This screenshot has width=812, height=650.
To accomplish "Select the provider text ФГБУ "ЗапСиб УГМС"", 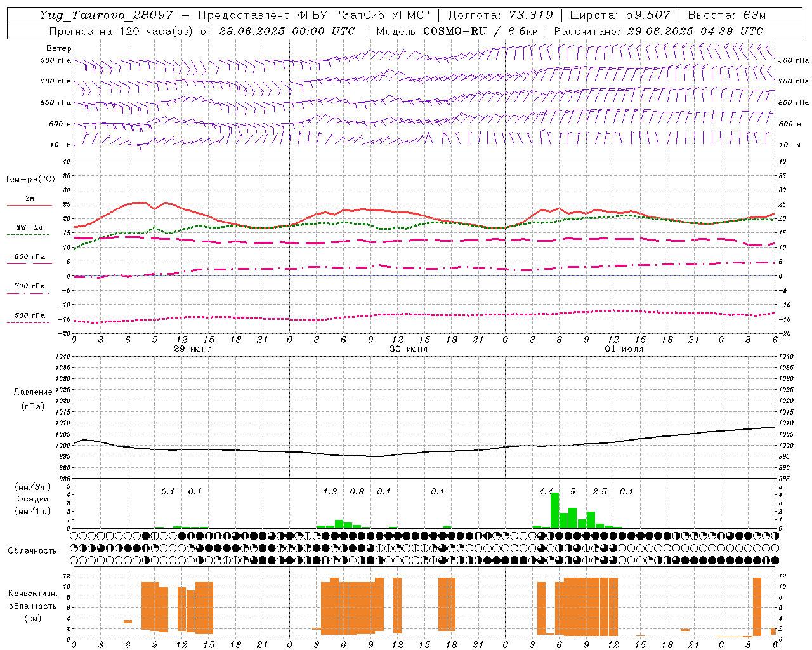I will coord(365,15).
